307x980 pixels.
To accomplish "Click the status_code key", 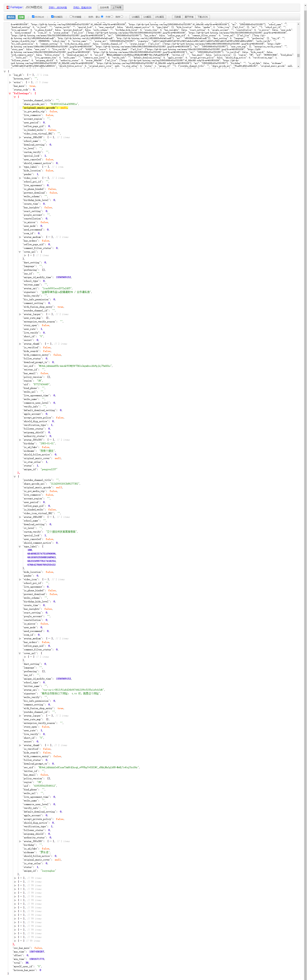I will [x=22, y=90].
